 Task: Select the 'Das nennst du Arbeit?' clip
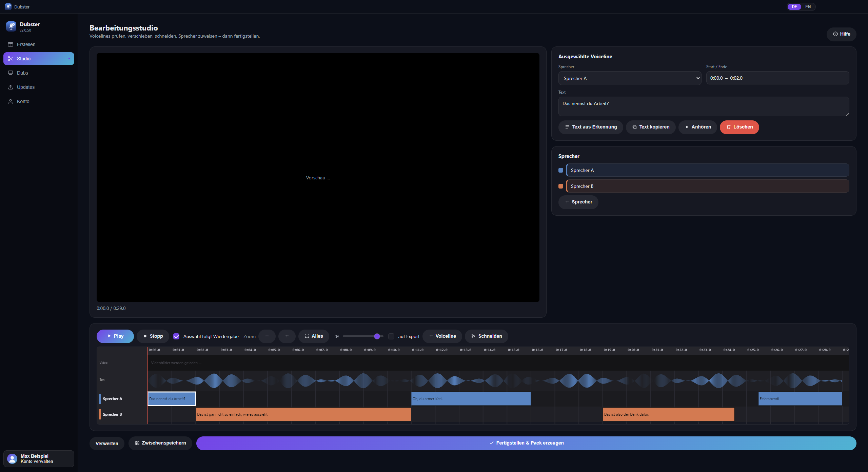pyautogui.click(x=172, y=399)
